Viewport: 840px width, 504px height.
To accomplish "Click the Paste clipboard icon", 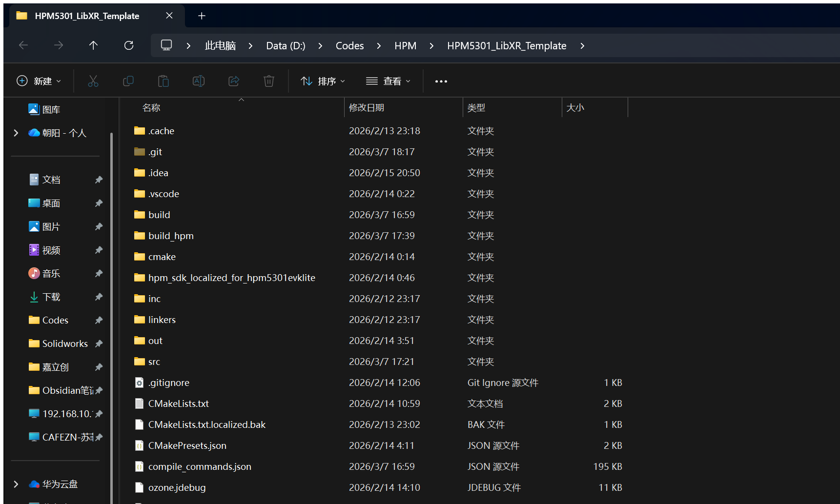I will (164, 81).
